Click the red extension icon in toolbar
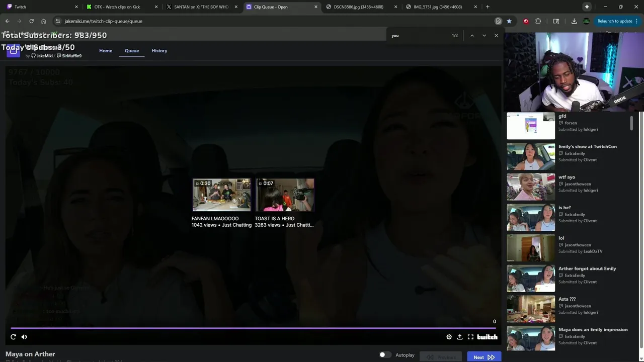 [526, 21]
